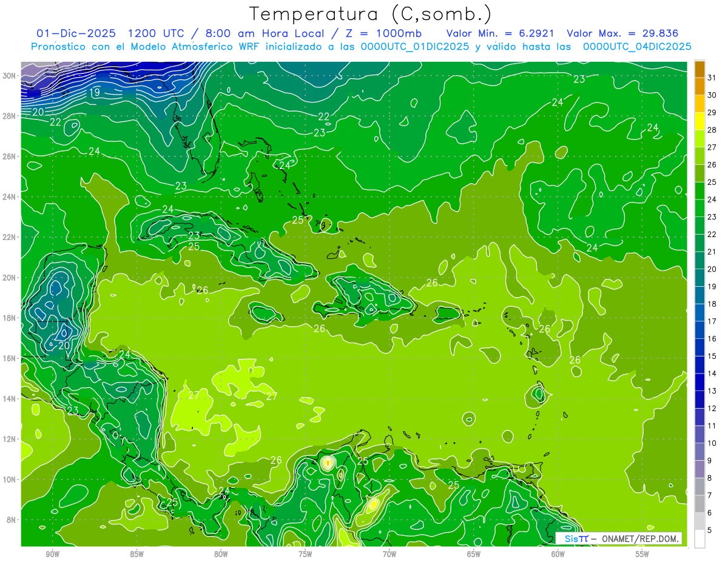
Task: Click the '0000UTC_04DIC2025' valid-until text
Action: pos(637,47)
